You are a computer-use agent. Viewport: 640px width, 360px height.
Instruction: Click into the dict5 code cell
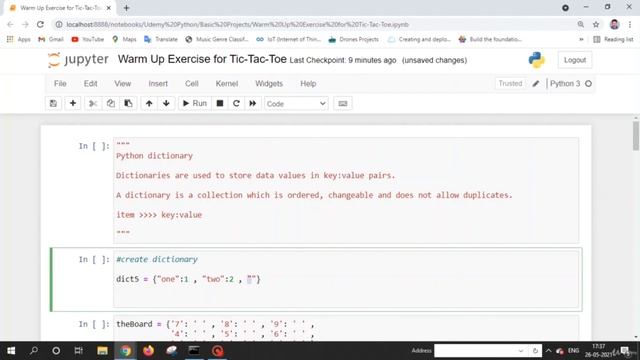346,280
